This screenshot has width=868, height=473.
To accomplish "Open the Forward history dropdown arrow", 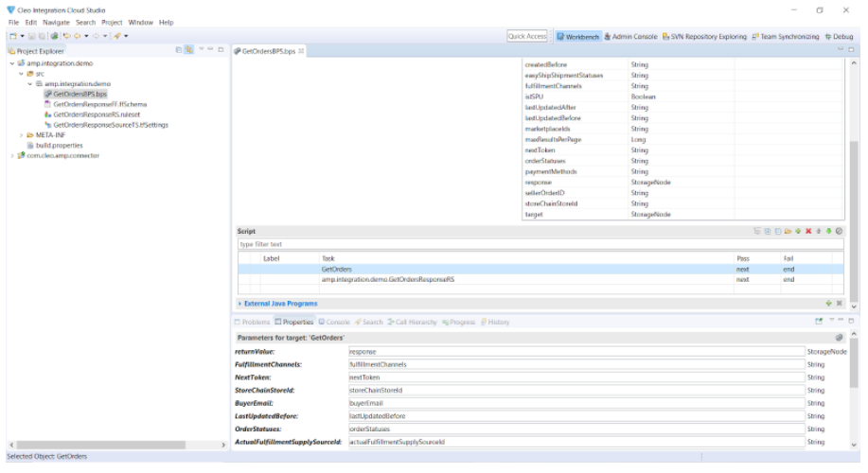I will pyautogui.click(x=105, y=36).
